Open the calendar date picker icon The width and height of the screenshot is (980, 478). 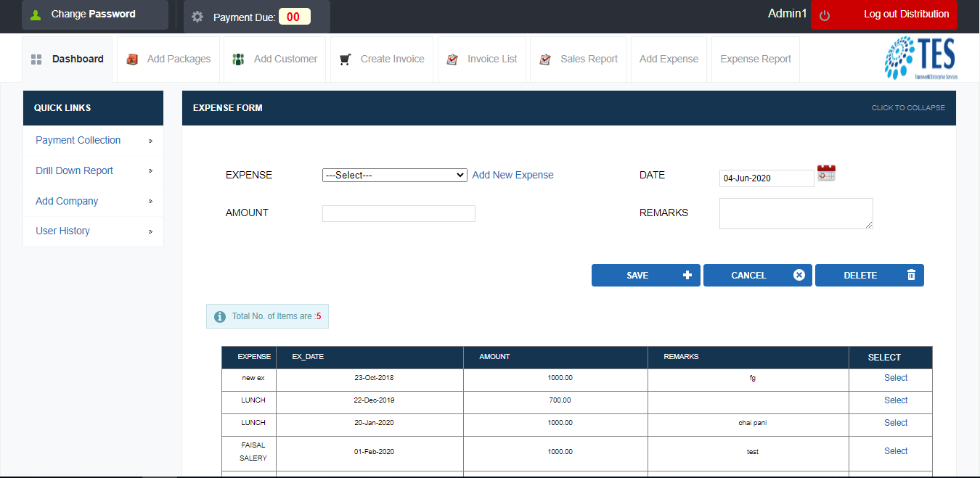826,173
